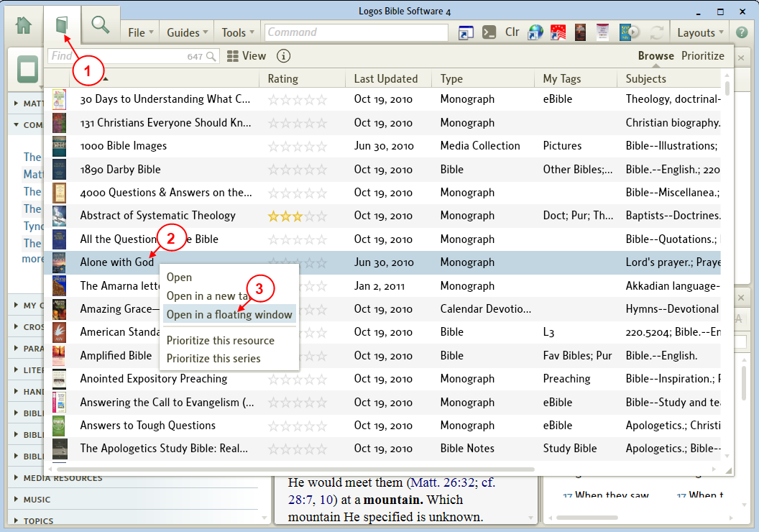Click the library horizontal scrollbar
The height and width of the screenshot is (532, 759).
point(295,469)
